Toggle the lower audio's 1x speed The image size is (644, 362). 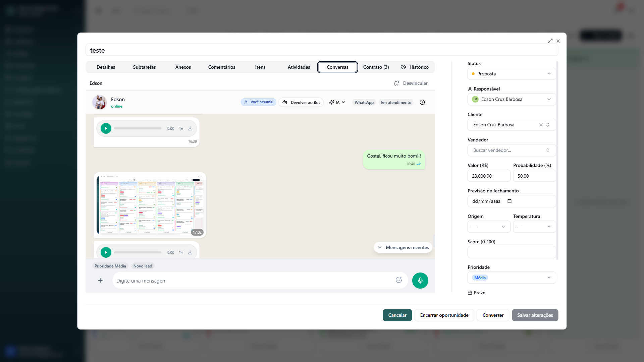point(181,252)
